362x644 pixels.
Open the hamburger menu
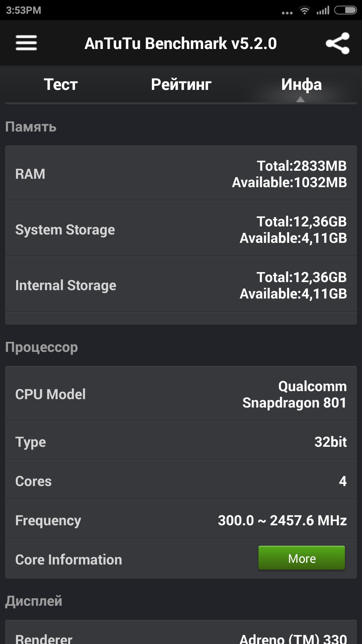point(26,43)
